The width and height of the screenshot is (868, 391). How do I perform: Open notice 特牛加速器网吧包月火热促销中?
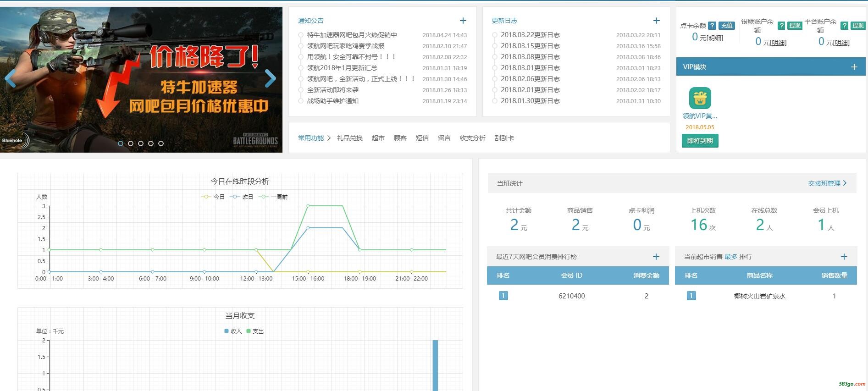click(x=352, y=35)
